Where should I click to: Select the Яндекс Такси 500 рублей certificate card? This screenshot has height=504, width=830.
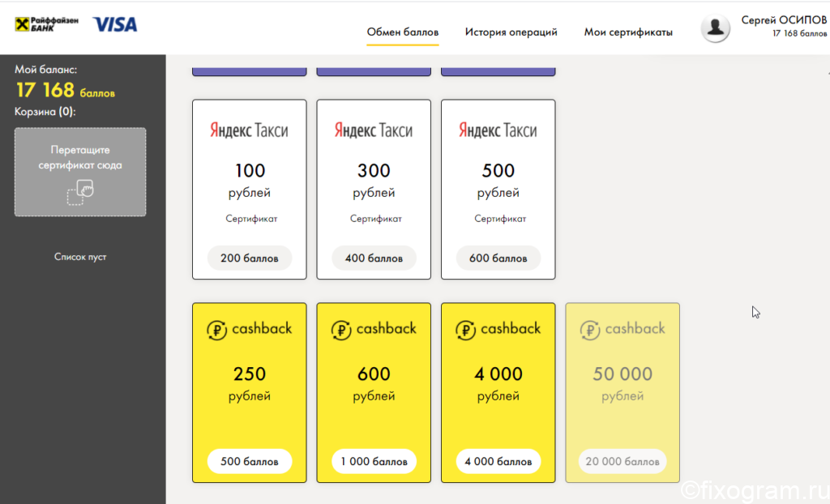point(498,189)
